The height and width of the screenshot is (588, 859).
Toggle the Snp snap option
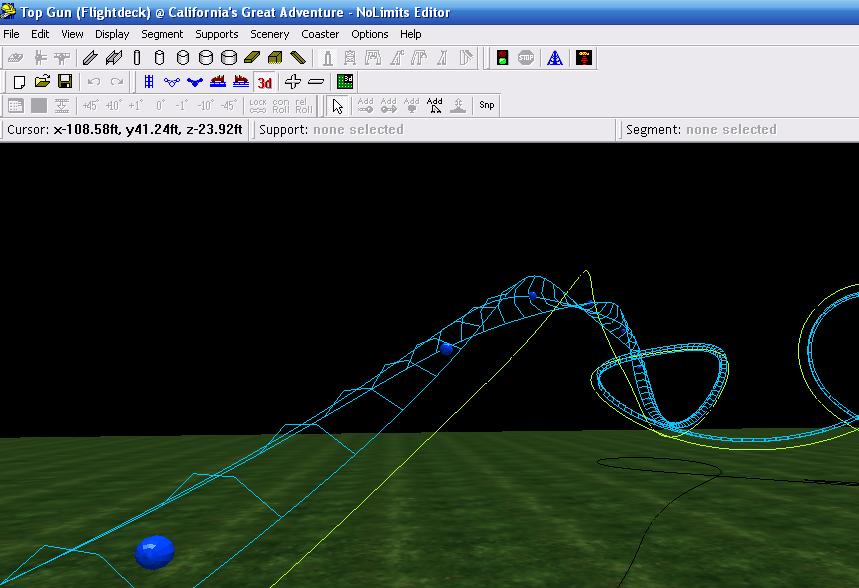(x=486, y=105)
